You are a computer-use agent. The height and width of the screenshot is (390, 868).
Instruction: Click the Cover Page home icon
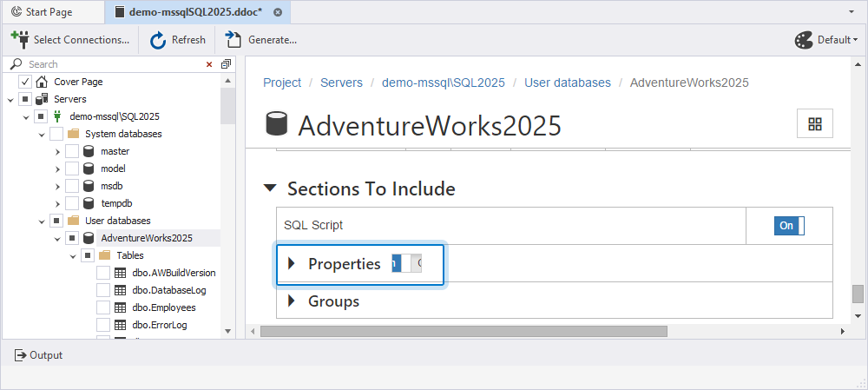(42, 82)
